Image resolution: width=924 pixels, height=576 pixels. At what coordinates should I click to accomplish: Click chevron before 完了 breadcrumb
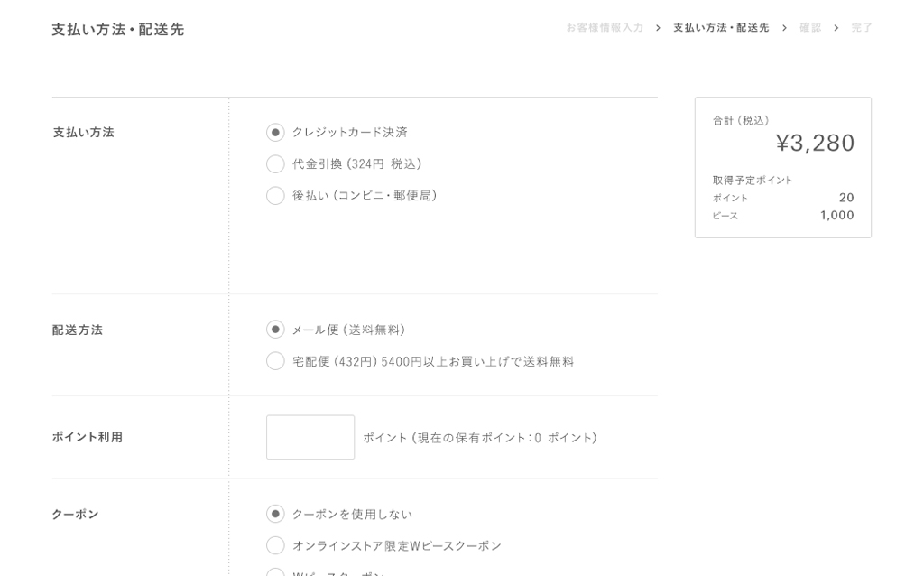click(x=836, y=28)
